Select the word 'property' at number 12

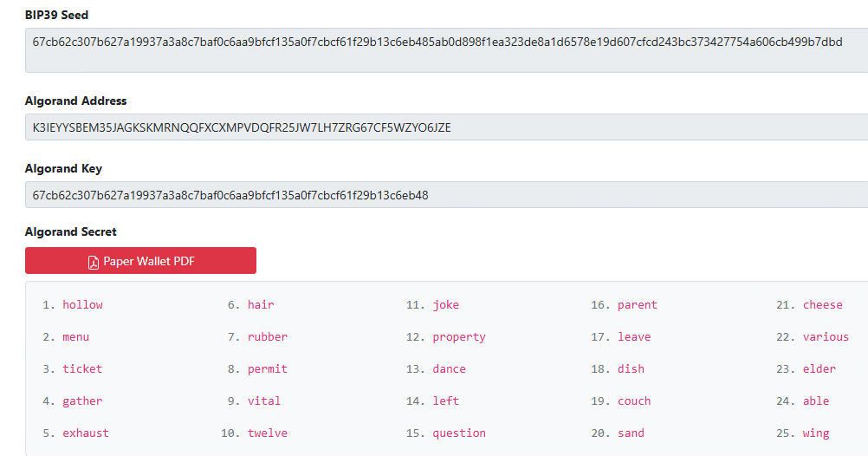(x=459, y=336)
